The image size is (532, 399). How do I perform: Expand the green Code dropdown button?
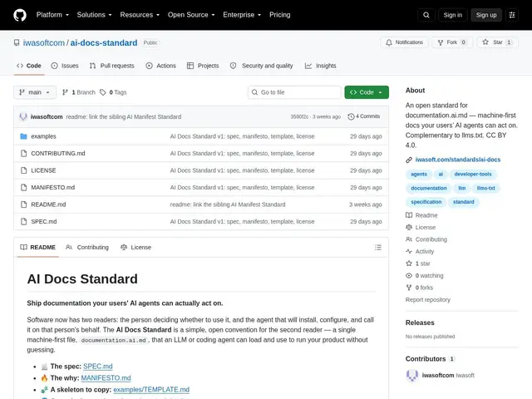[x=367, y=92]
